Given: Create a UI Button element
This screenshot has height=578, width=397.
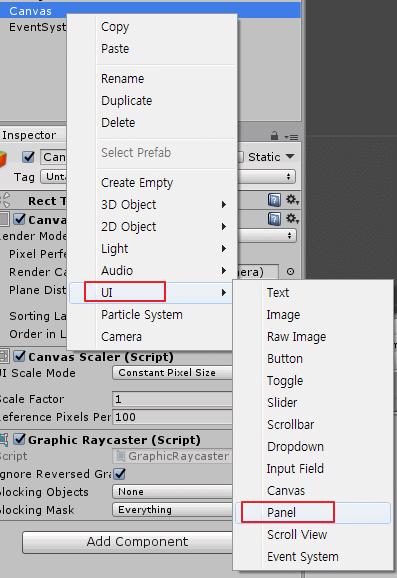Looking at the screenshot, I should 313,359.
